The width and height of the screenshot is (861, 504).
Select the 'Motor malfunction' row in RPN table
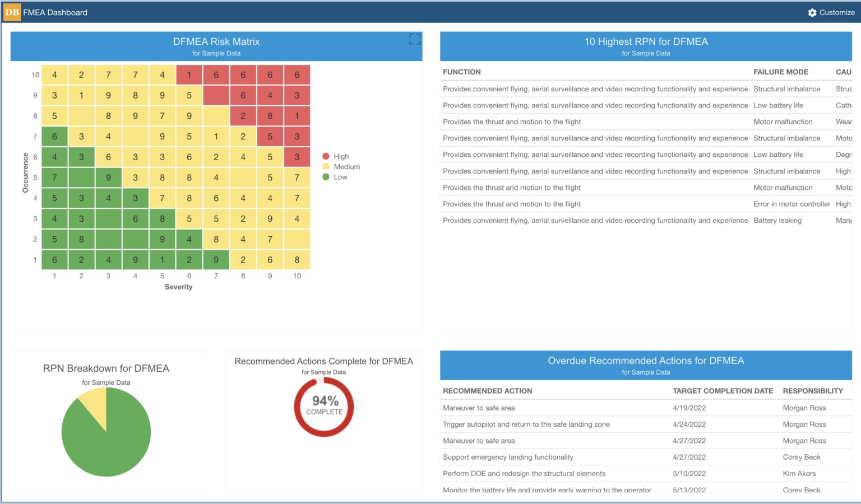pos(783,122)
